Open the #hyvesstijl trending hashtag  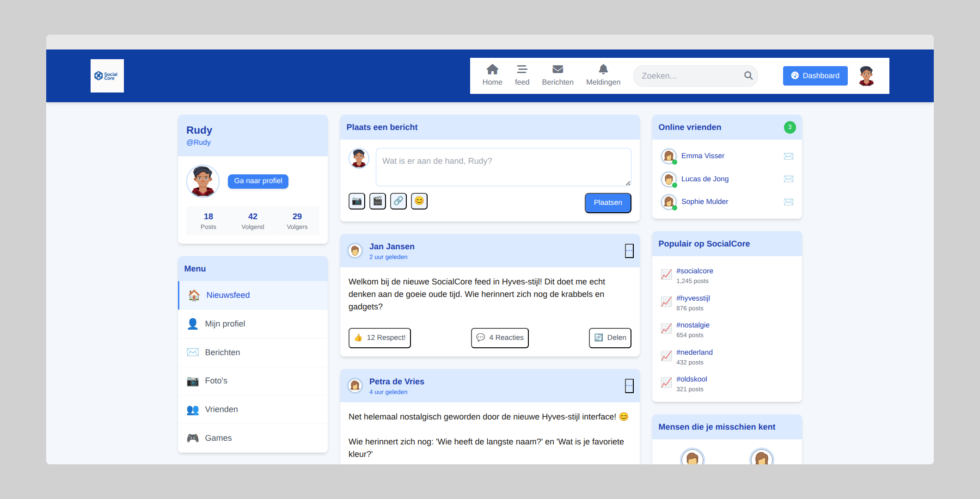(x=692, y=298)
